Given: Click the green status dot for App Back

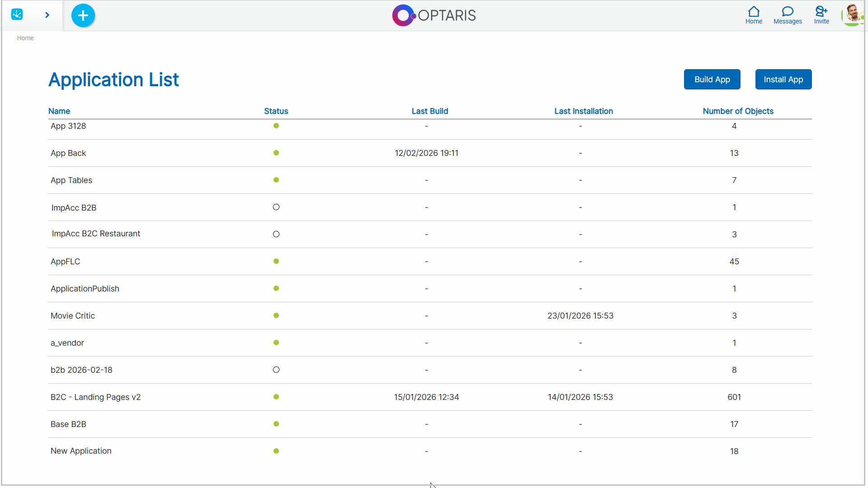Looking at the screenshot, I should pos(276,153).
